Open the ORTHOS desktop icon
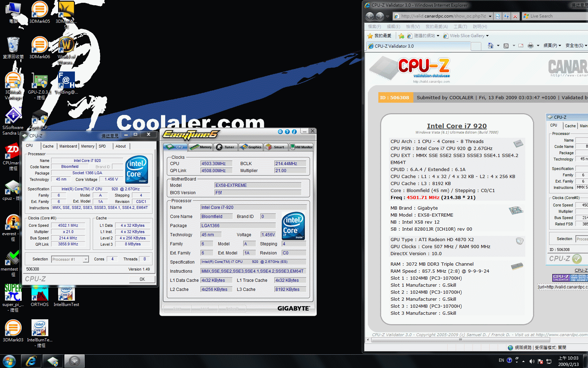The width and height of the screenshot is (588, 368). tap(40, 295)
